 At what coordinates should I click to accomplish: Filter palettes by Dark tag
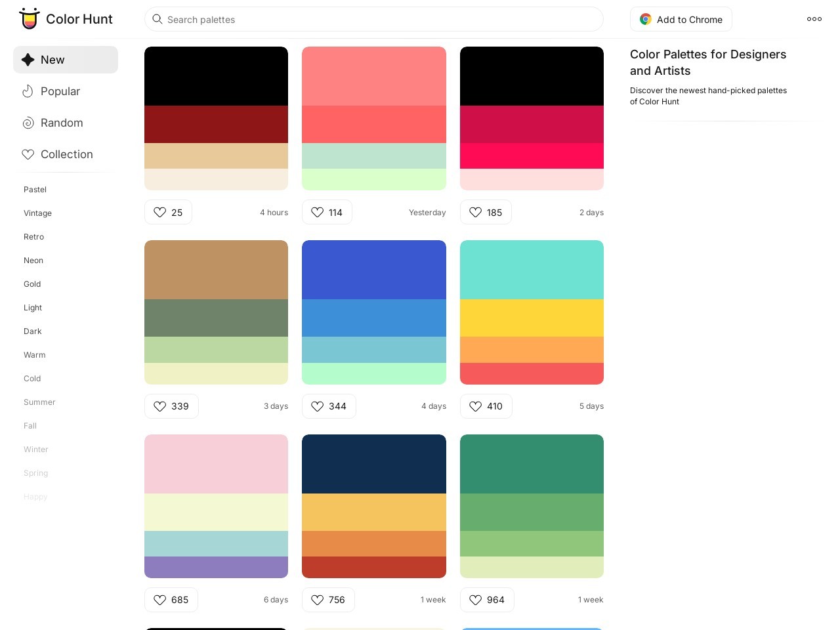coord(33,331)
